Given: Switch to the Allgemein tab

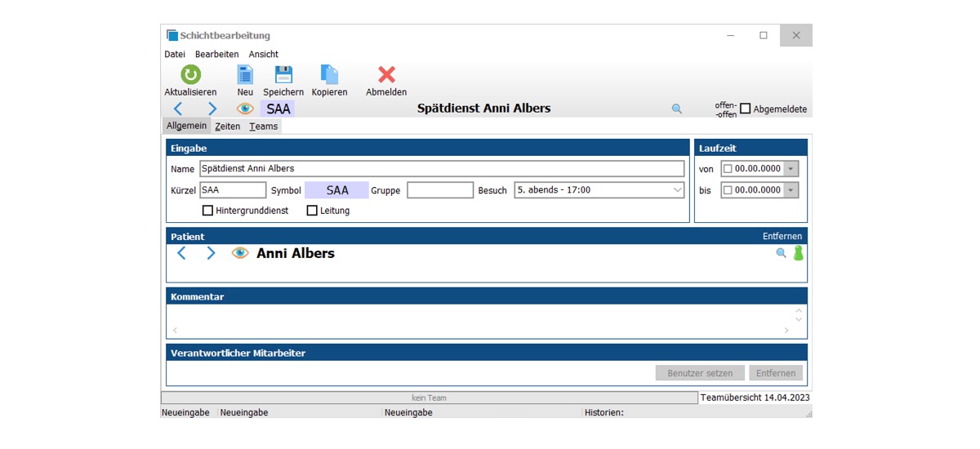Looking at the screenshot, I should tap(187, 126).
